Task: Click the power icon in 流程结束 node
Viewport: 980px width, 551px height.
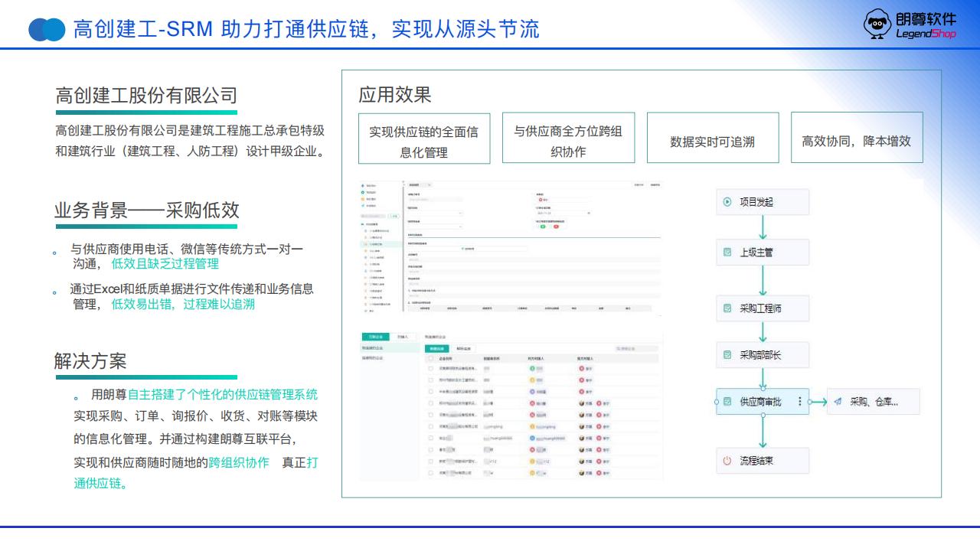Action: 727,461
